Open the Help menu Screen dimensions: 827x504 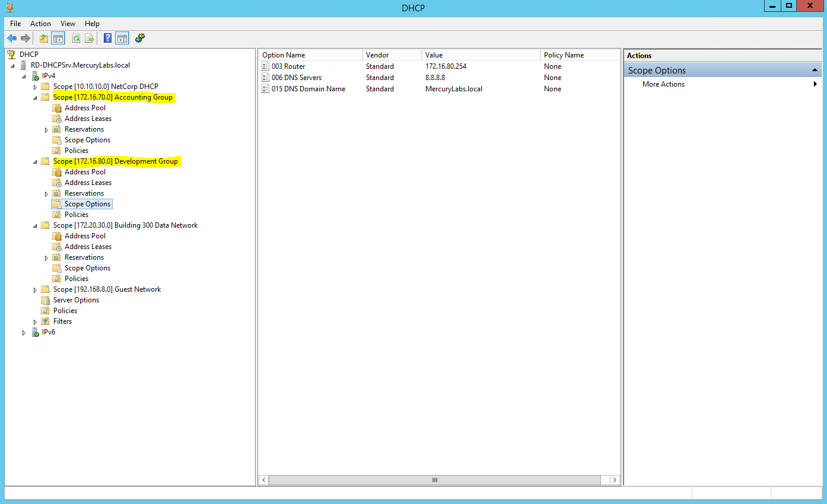(92, 24)
